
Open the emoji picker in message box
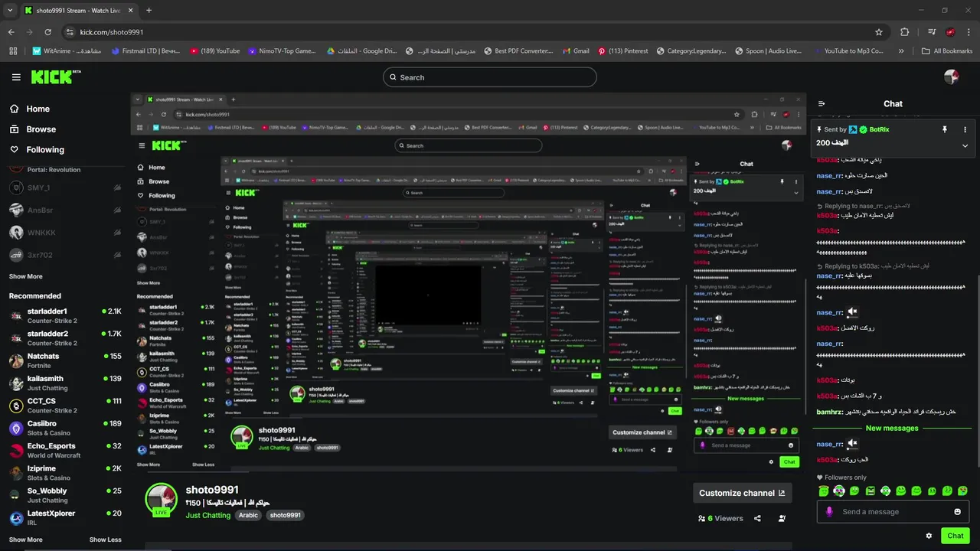957,512
